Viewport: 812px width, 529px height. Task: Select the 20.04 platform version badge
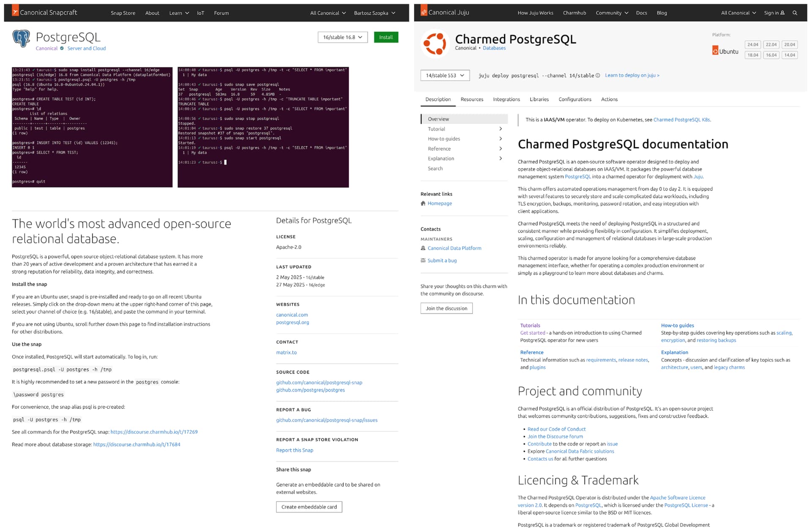pos(789,45)
